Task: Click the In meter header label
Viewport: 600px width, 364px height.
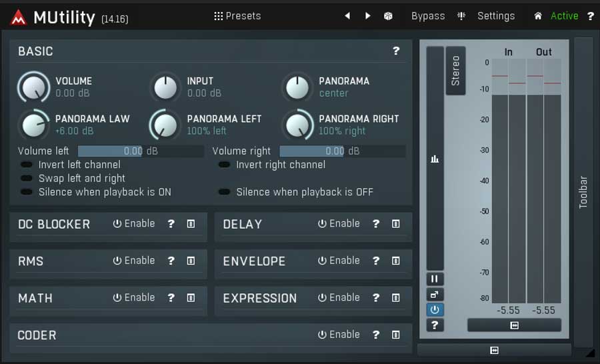Action: (x=509, y=52)
